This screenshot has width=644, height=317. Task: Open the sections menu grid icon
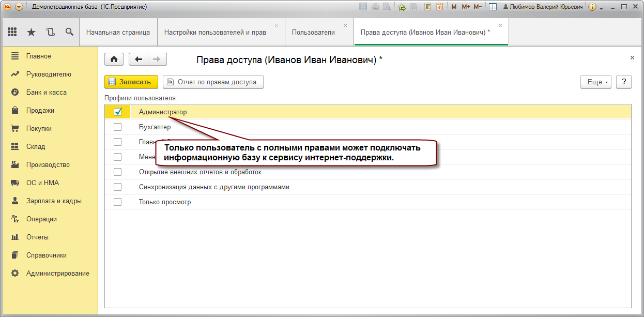[x=12, y=32]
